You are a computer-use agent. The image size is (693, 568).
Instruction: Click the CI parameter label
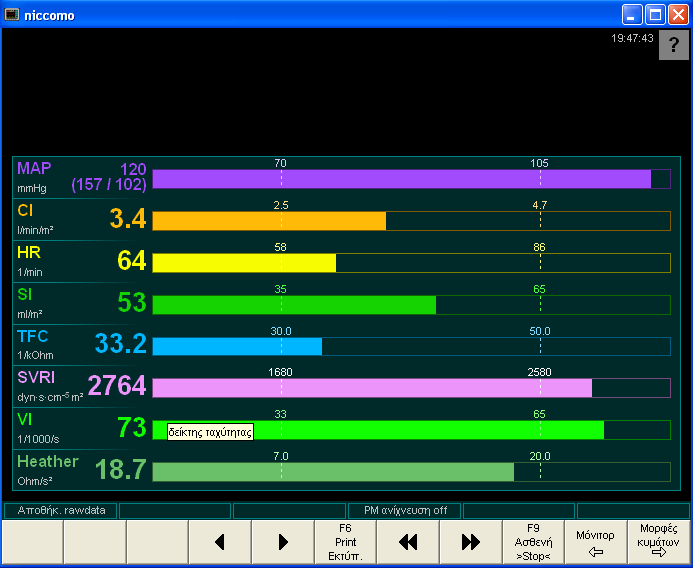click(x=25, y=210)
